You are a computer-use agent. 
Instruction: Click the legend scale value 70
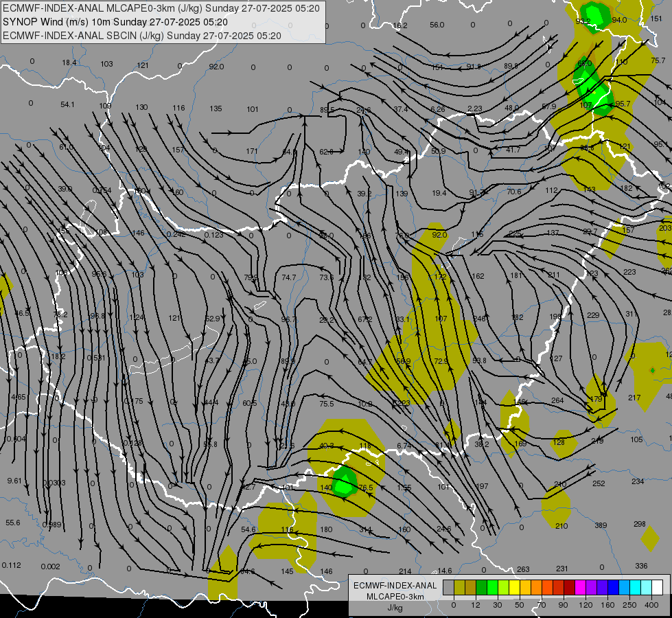click(x=542, y=605)
